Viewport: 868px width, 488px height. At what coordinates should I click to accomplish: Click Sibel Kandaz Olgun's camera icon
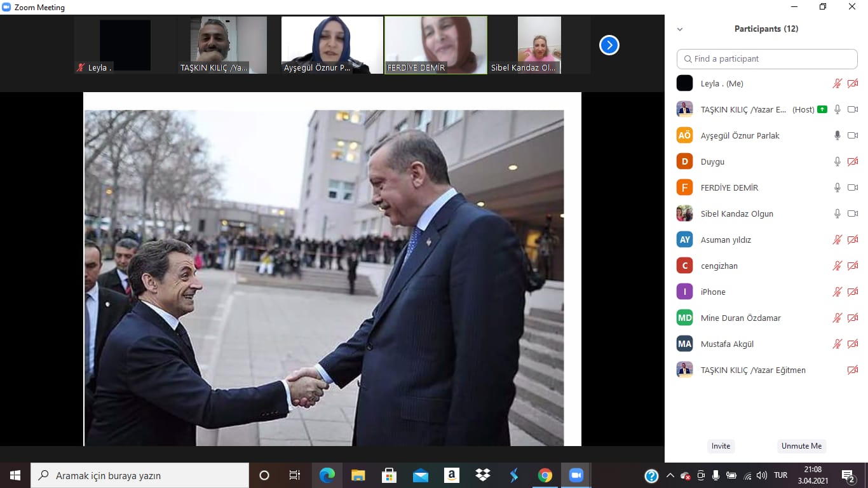pyautogui.click(x=853, y=213)
